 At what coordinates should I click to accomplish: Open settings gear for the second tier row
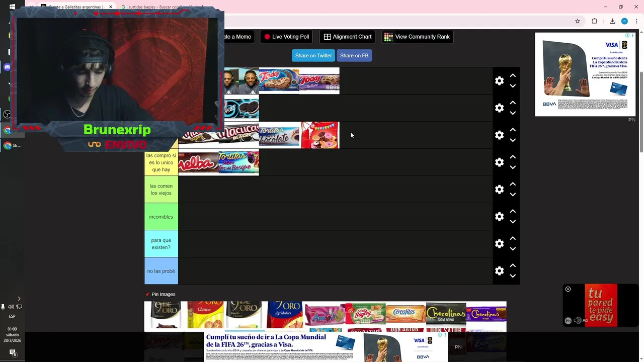(499, 108)
